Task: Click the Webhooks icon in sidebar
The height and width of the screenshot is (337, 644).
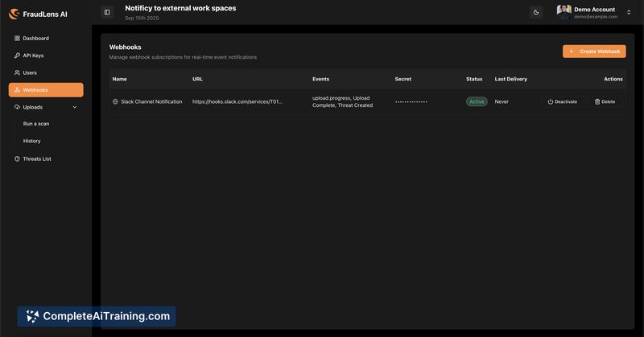Action: pyautogui.click(x=17, y=90)
